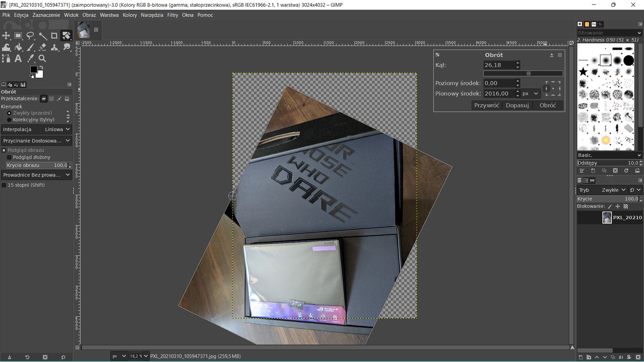Viewport: 644px width, 362px height.
Task: Open the Prowadnice guides dropdown
Action: [x=36, y=175]
